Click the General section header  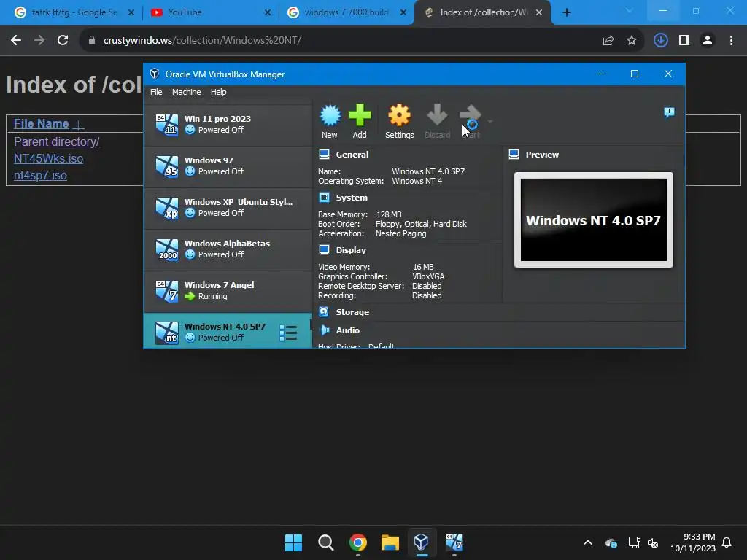(352, 155)
